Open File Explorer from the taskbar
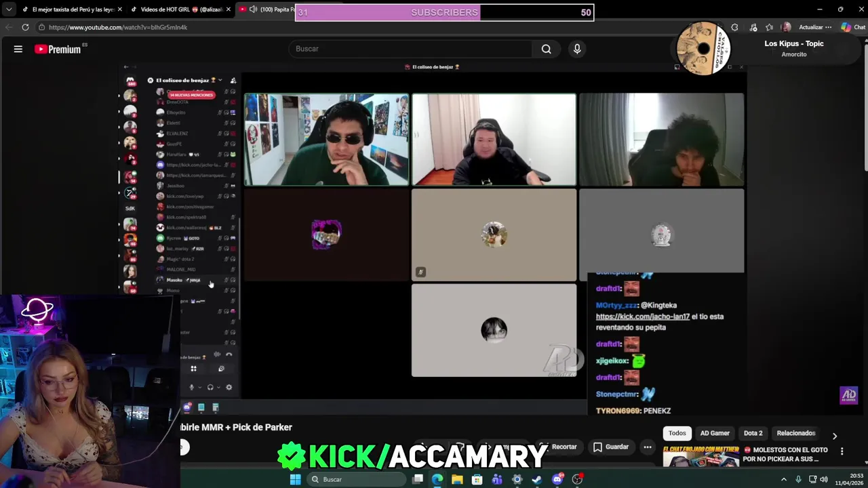868x488 pixels. pos(457,479)
